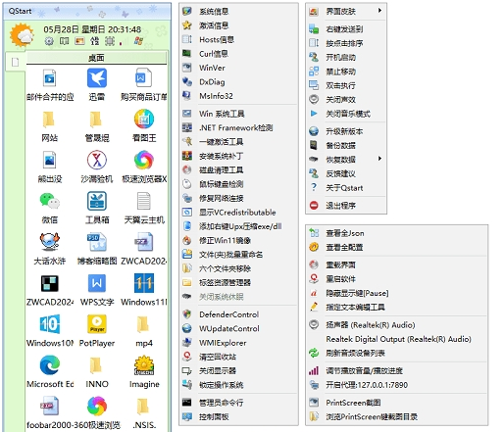
Task: Choose 清空回收站 menu entry
Action: [x=238, y=357]
